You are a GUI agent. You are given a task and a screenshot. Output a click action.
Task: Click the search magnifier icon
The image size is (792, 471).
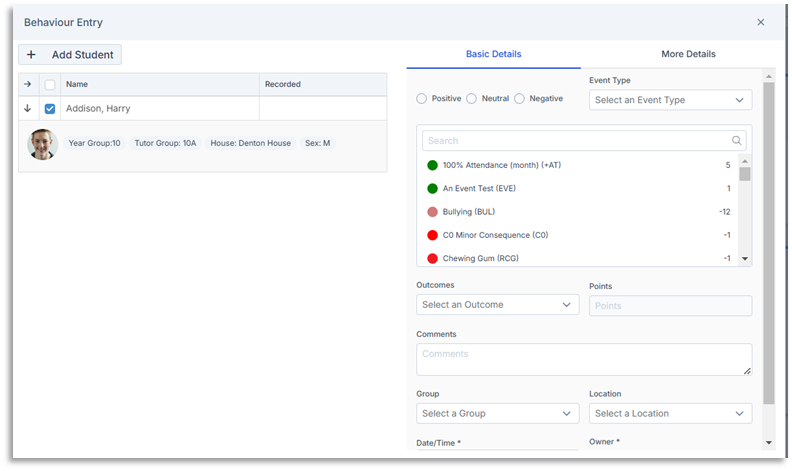[x=737, y=141]
